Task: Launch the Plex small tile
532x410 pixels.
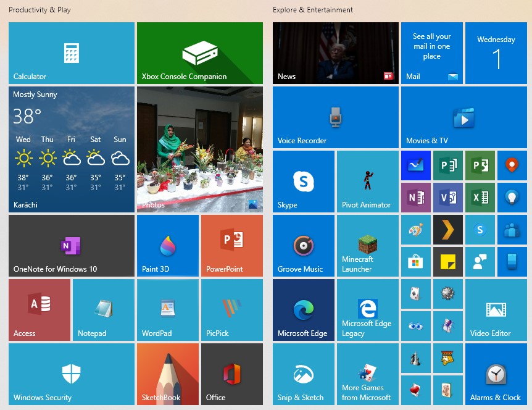Action: pyautogui.click(x=448, y=230)
